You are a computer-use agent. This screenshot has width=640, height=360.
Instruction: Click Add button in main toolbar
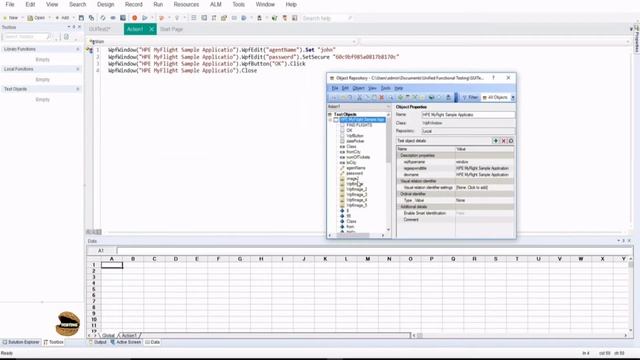point(62,18)
